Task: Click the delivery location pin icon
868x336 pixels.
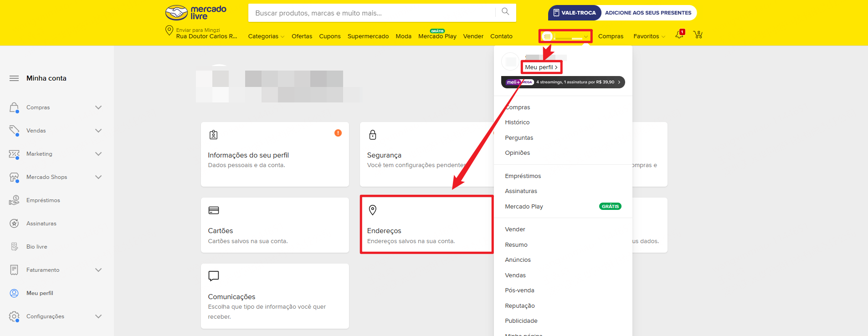Action: pyautogui.click(x=169, y=31)
